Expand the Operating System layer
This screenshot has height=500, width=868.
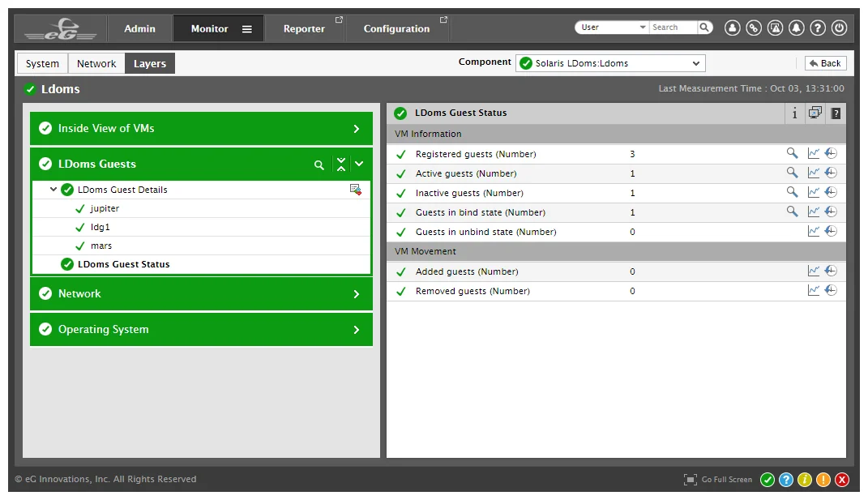tap(357, 330)
